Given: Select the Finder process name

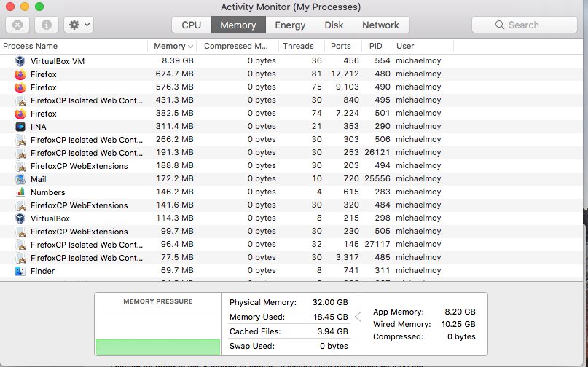Looking at the screenshot, I should coord(42,271).
